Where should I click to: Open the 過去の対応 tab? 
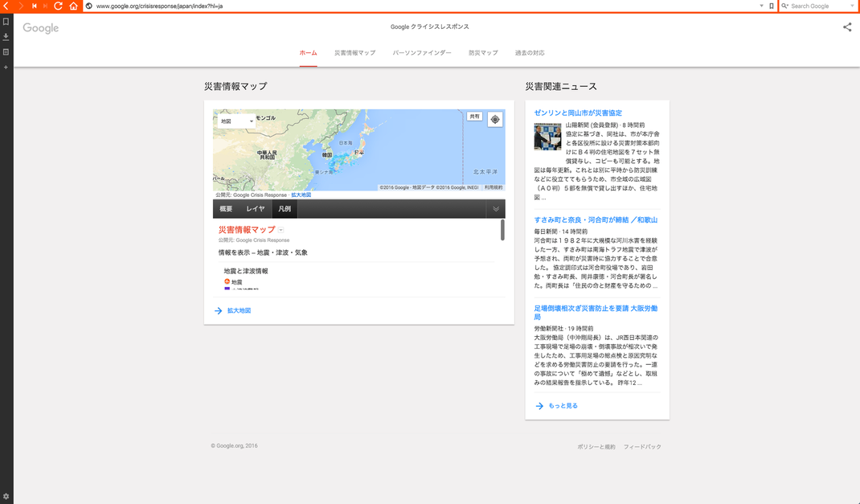coord(530,52)
